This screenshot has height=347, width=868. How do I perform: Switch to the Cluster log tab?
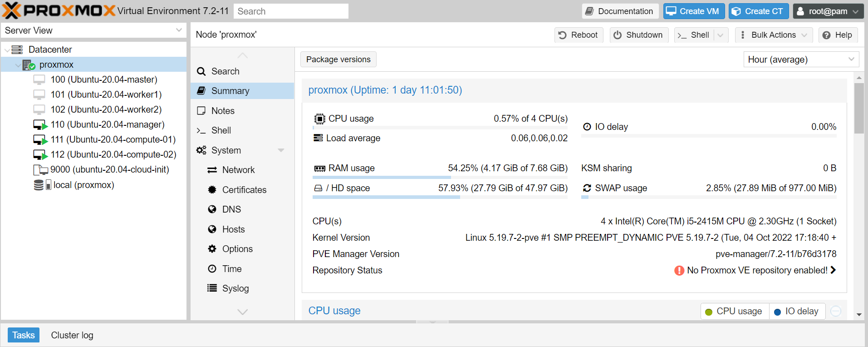72,335
